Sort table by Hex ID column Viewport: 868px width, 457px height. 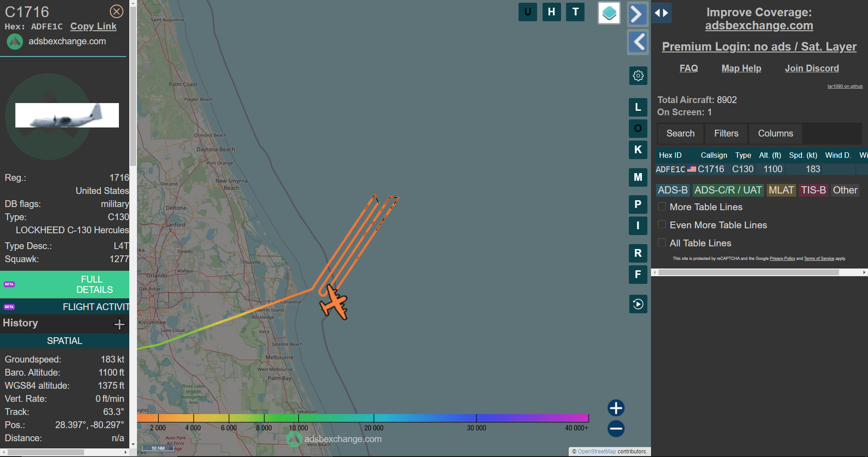tap(670, 155)
